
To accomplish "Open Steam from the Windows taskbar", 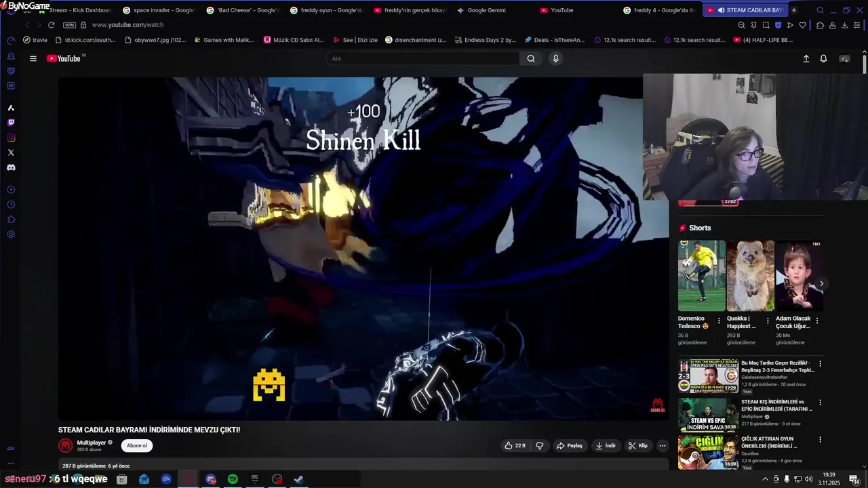I will point(299,479).
